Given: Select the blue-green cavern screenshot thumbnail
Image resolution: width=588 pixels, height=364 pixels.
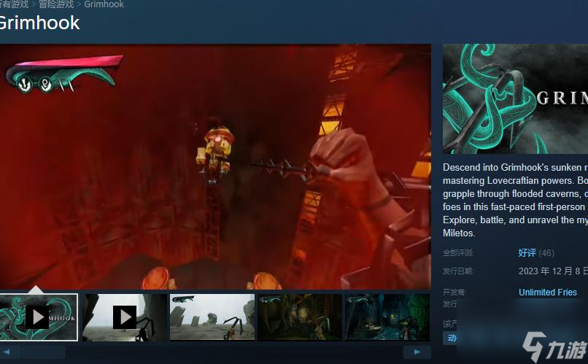Looking at the screenshot, I should pyautogui.click(x=387, y=317).
